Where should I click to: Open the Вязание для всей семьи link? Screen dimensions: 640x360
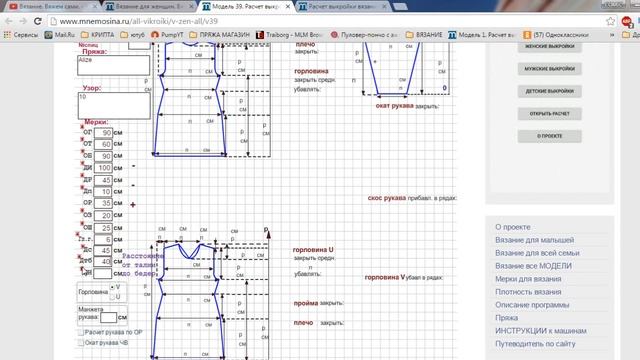click(537, 253)
